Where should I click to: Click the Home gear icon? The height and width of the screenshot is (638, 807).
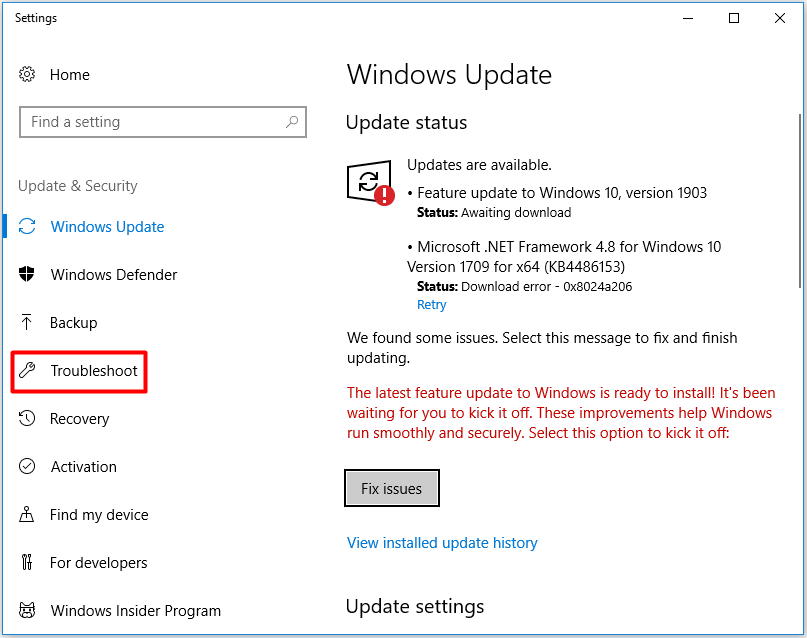pyautogui.click(x=27, y=75)
